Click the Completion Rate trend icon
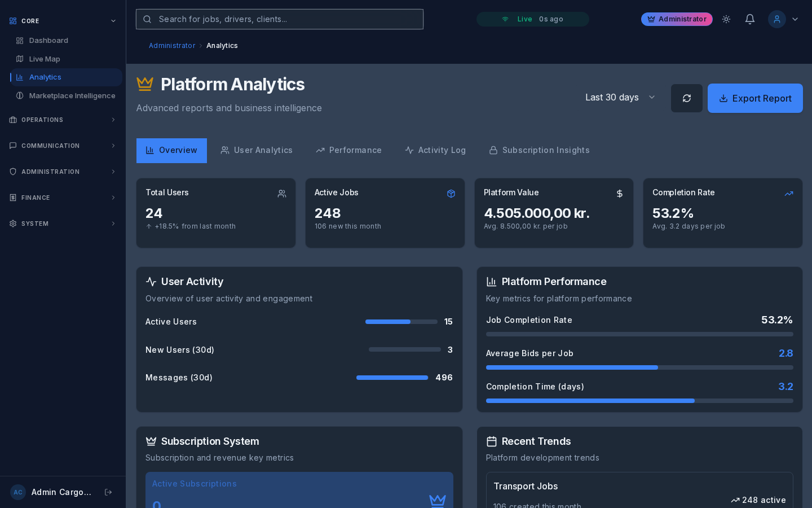The image size is (812, 508). tap(789, 194)
